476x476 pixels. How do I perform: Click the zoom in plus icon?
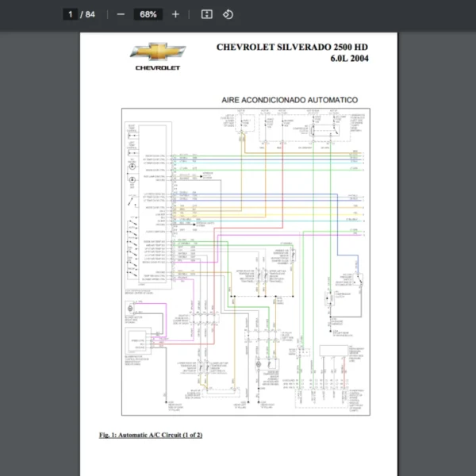pyautogui.click(x=175, y=14)
